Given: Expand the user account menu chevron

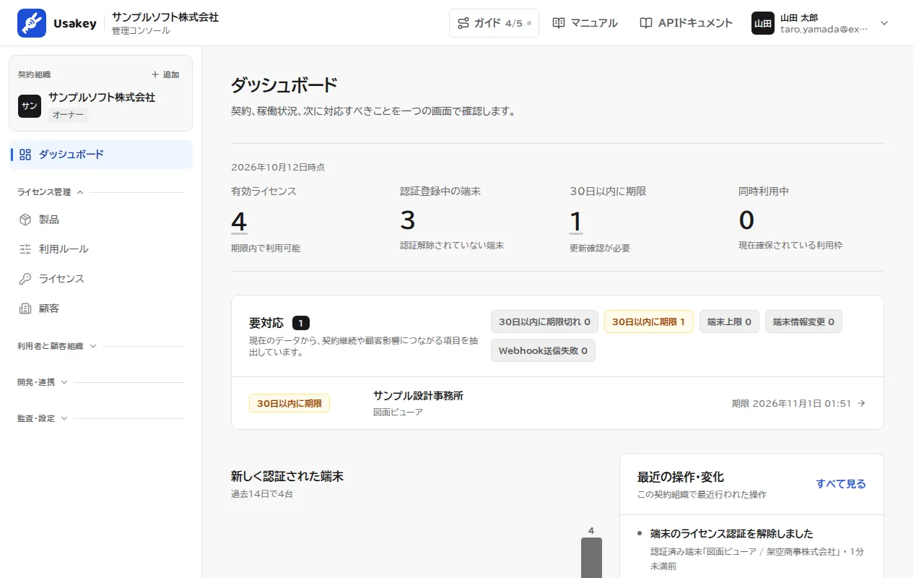Looking at the screenshot, I should pyautogui.click(x=884, y=23).
